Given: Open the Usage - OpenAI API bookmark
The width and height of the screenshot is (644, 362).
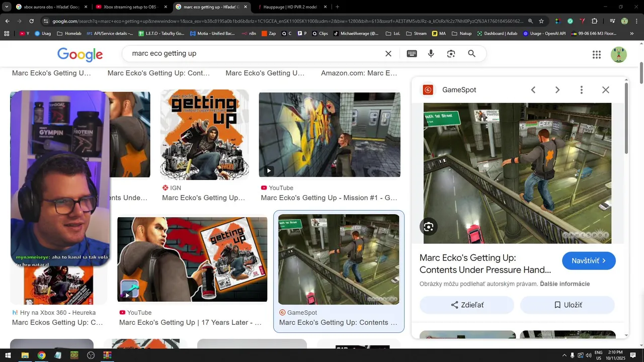Looking at the screenshot, I should tap(544, 34).
